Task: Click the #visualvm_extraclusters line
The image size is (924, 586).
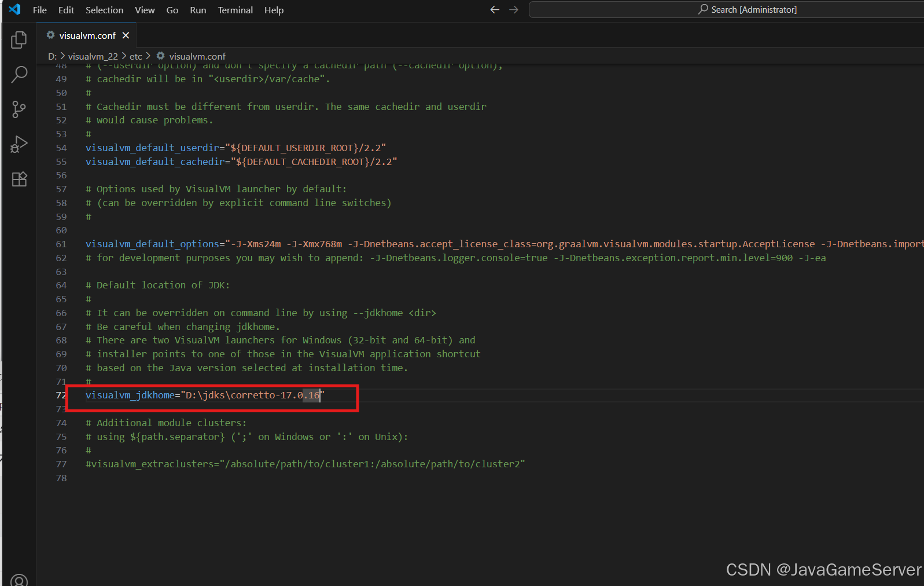Action: pos(305,464)
